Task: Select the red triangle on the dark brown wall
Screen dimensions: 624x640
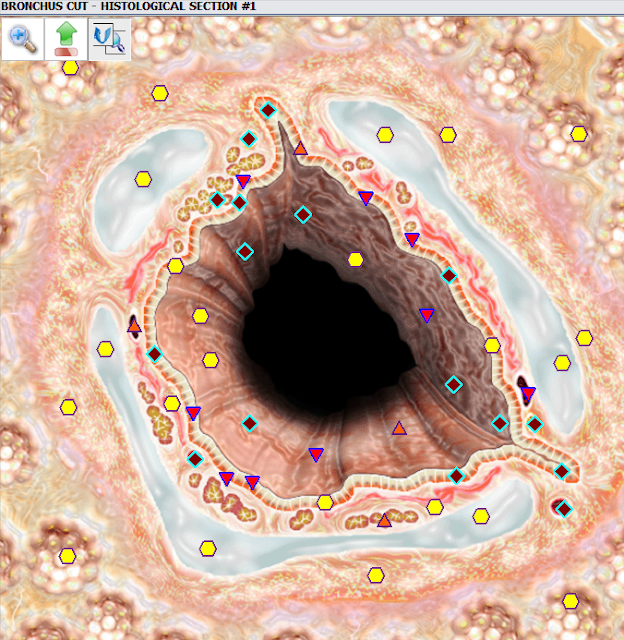Action: (427, 315)
